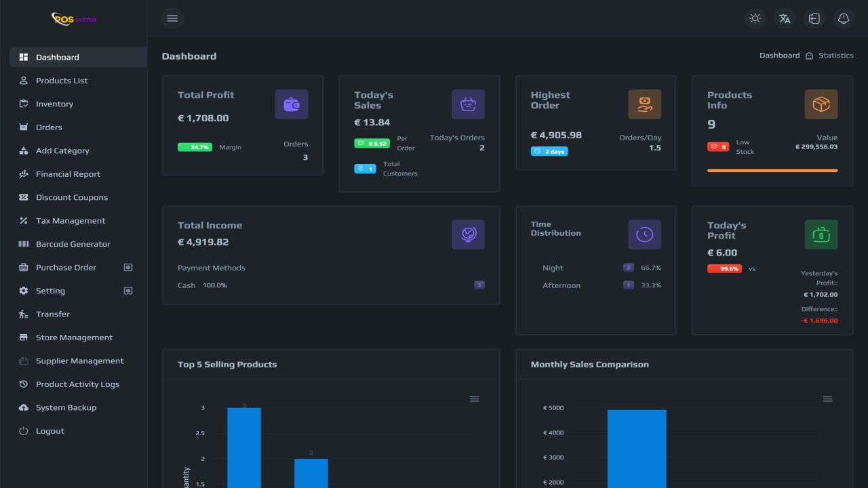The image size is (868, 488).
Task: Click the green 34.7% margin badge
Action: coord(195,147)
